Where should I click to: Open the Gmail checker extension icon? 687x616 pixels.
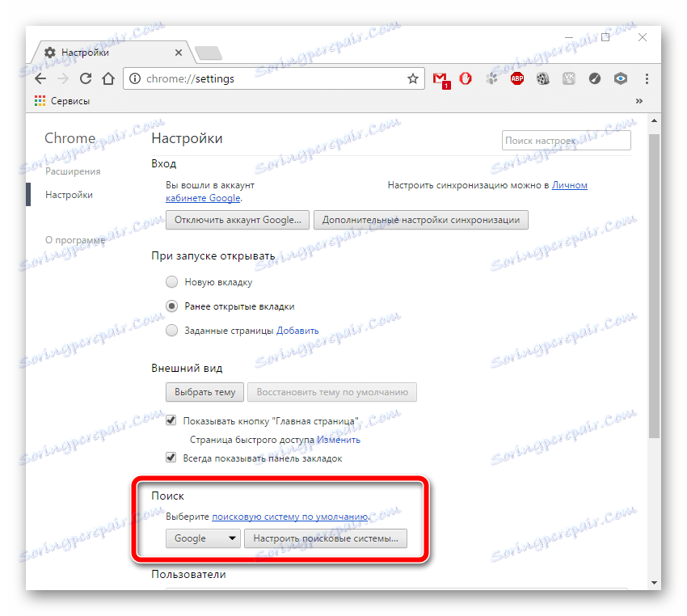pyautogui.click(x=440, y=80)
